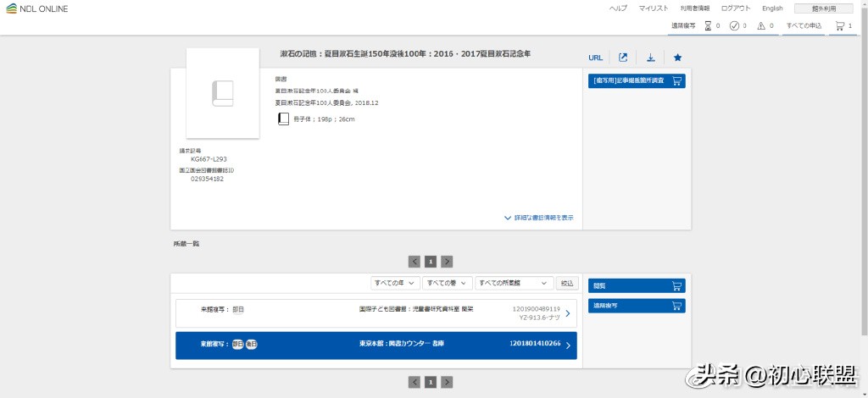Add record to favorites with star icon
868x398 pixels.
coord(677,58)
